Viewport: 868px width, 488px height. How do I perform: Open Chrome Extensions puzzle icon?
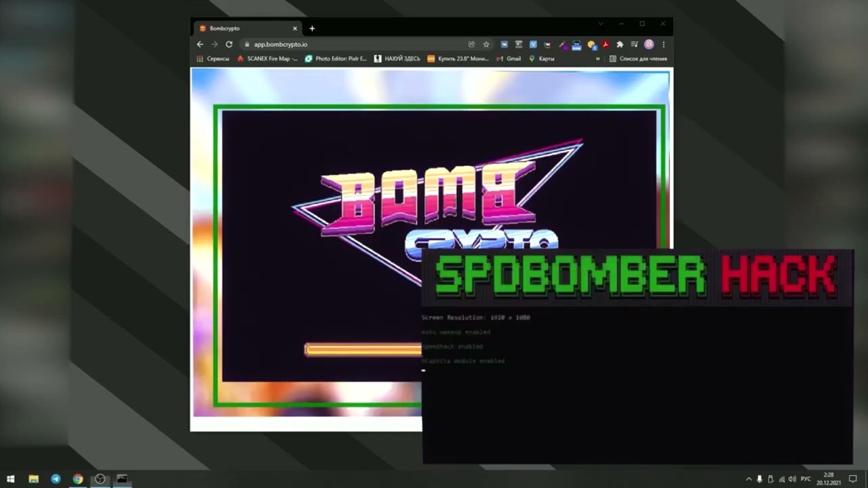point(619,44)
